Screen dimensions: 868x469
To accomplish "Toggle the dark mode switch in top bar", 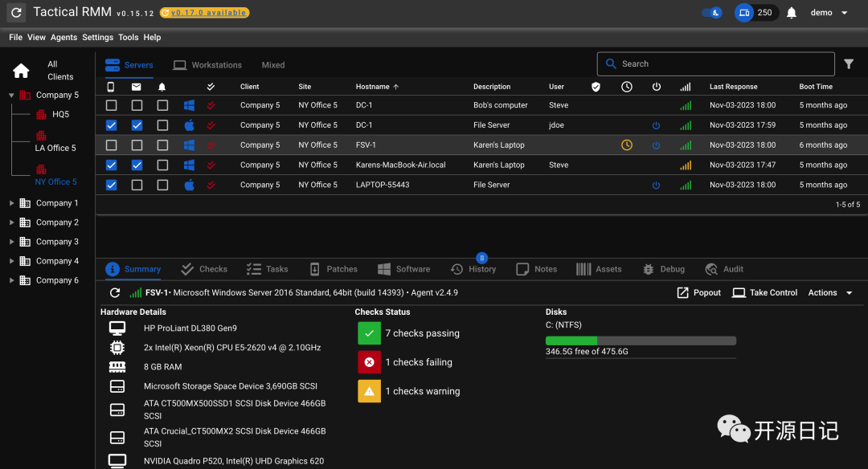I will 711,13.
